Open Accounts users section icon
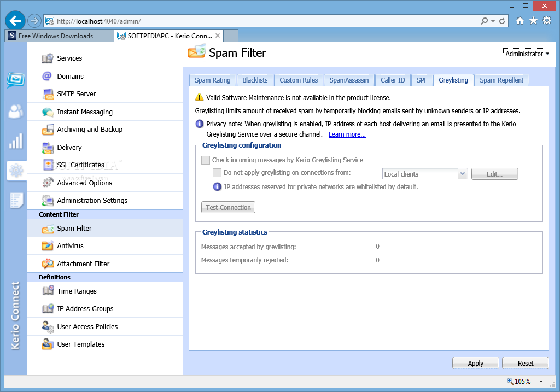This screenshot has height=392, width=560. click(x=16, y=112)
